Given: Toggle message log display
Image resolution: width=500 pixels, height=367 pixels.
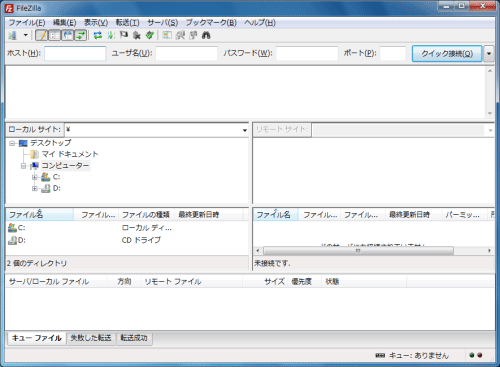Looking at the screenshot, I should (42, 35).
